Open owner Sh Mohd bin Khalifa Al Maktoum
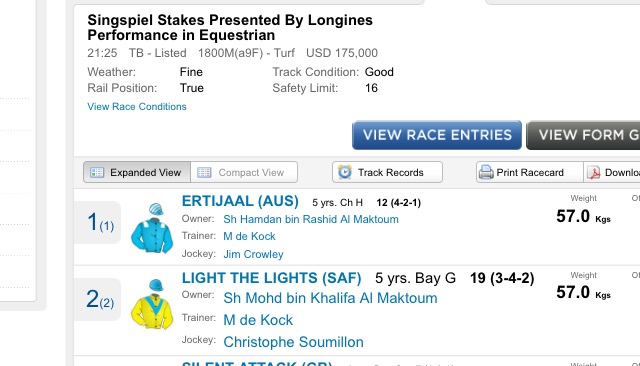Screen dimensions: 640x366 (x=330, y=298)
